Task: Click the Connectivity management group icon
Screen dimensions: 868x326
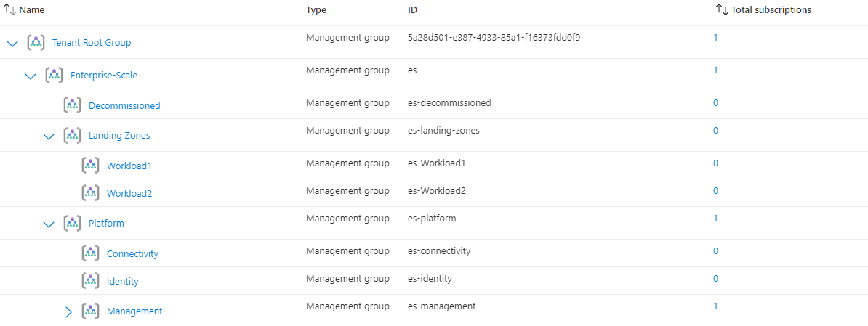Action: click(x=91, y=253)
